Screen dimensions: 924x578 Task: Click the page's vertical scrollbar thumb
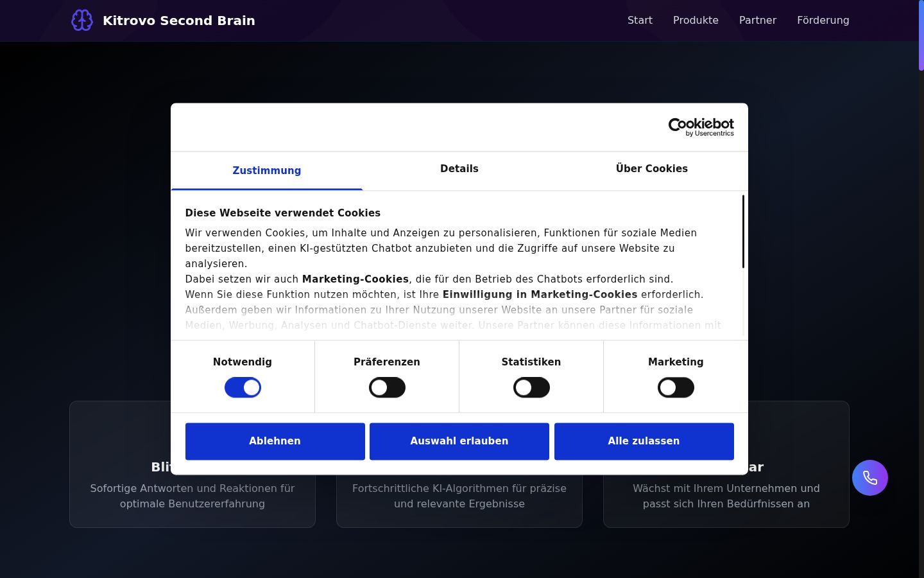921,35
